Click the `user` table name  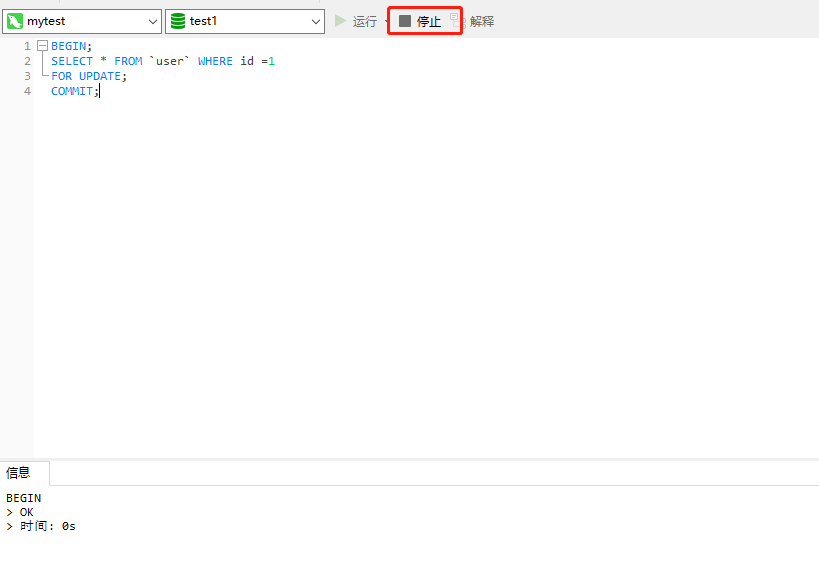pyautogui.click(x=170, y=61)
